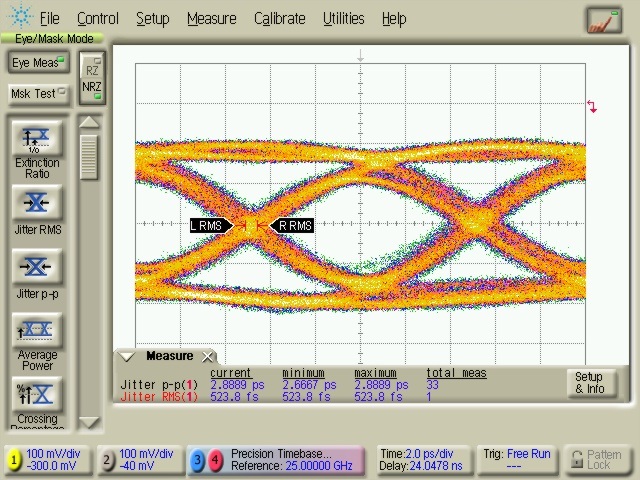Click the Time/Delay timebase button

(422, 460)
